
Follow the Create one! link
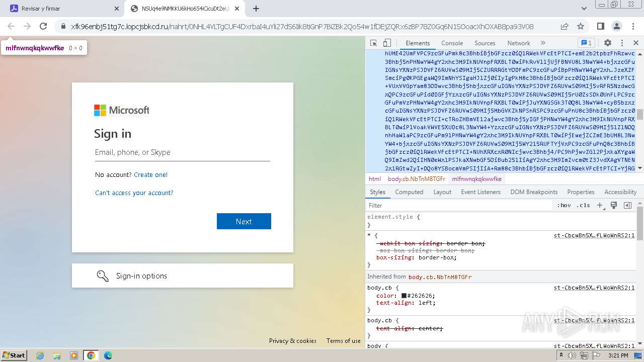pyautogui.click(x=150, y=175)
